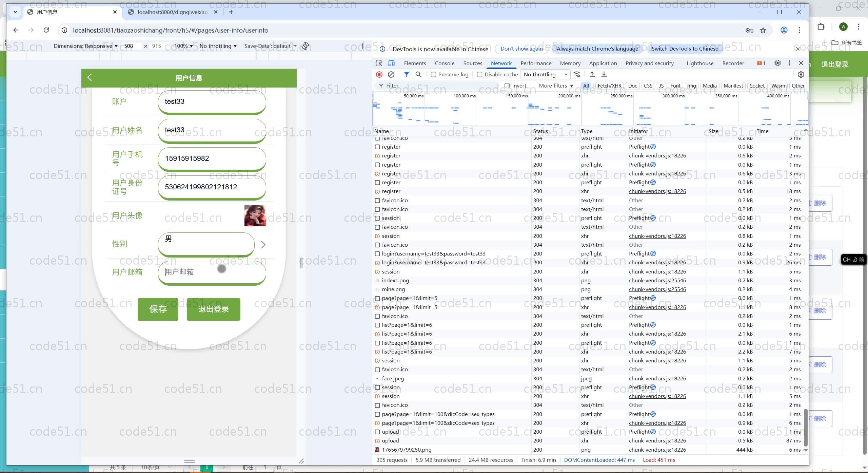
Task: Open DevTools settings gear
Action: click(x=777, y=63)
